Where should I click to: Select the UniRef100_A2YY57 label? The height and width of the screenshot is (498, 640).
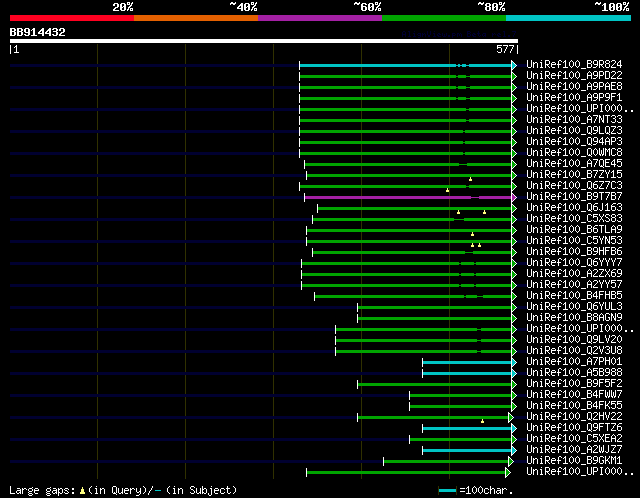tap(574, 285)
